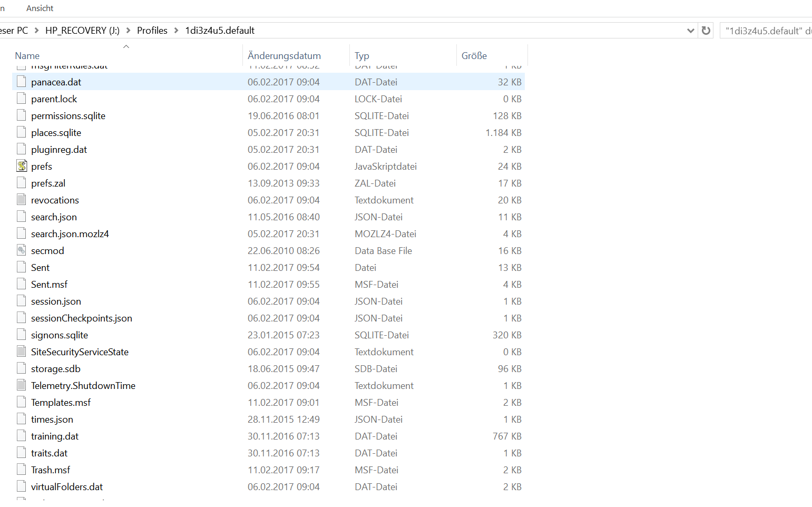Viewport: 812px width, 507px height.
Task: Open the address bar history dropdown
Action: pyautogui.click(x=691, y=31)
